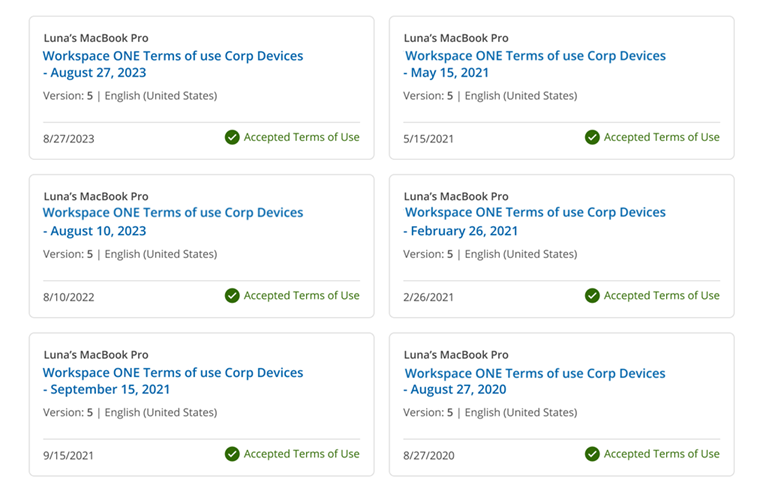Screen dimensions: 763x503
Task: Select the 2/26/2021 date on card
Action: [428, 297]
